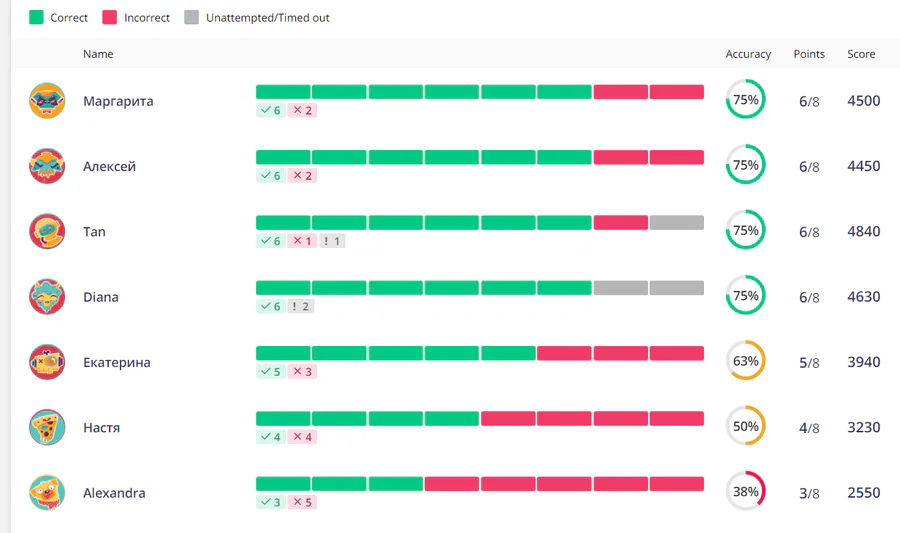This screenshot has width=900, height=533.
Task: Click Алексей's avatar icon
Action: [47, 166]
